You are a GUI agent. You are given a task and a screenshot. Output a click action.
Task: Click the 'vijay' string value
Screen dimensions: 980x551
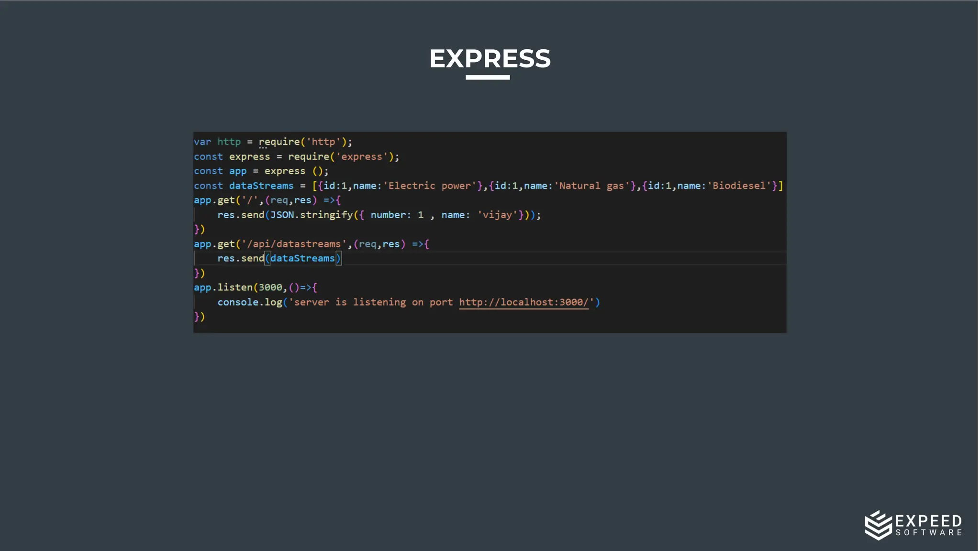tap(497, 215)
